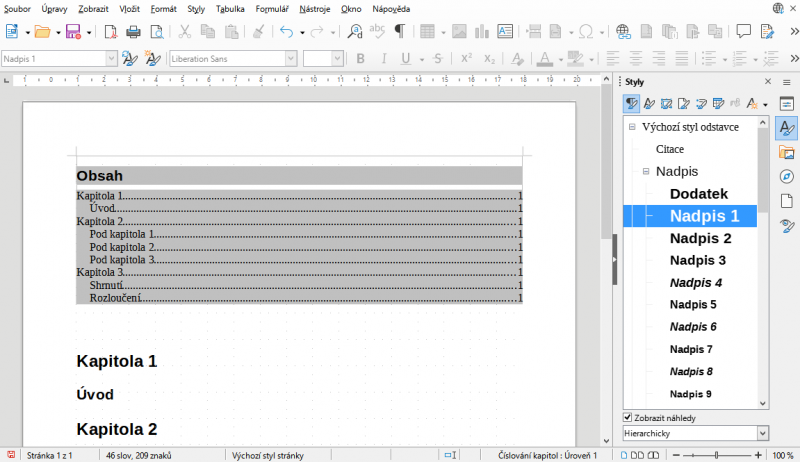Screen dimensions: 800x462
Task: Open unordered list dropdown arrow
Action: click(x=724, y=60)
